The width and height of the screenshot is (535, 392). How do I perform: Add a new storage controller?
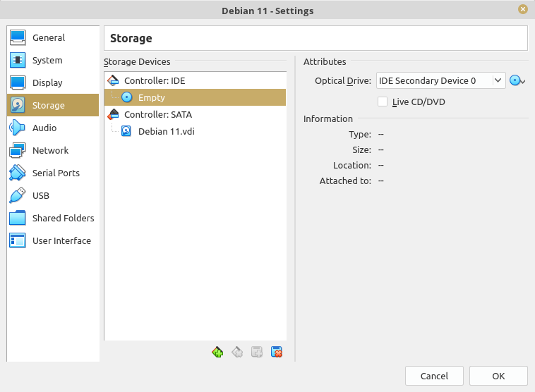pos(217,352)
